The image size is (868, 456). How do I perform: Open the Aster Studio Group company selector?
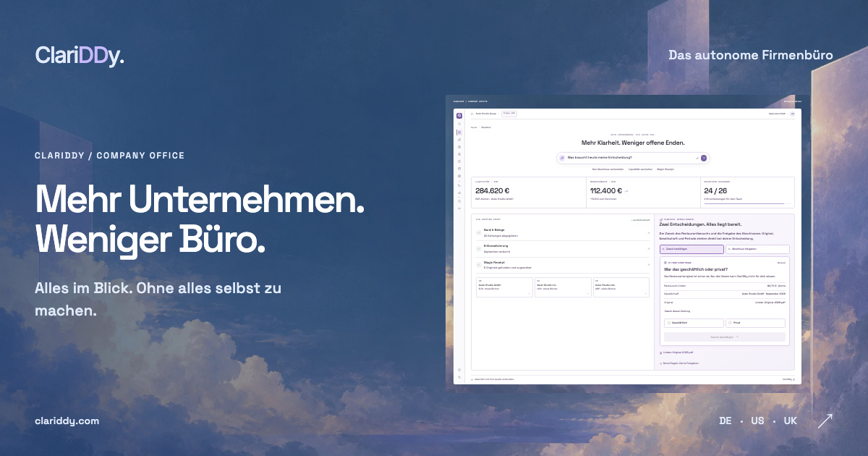tap(486, 114)
